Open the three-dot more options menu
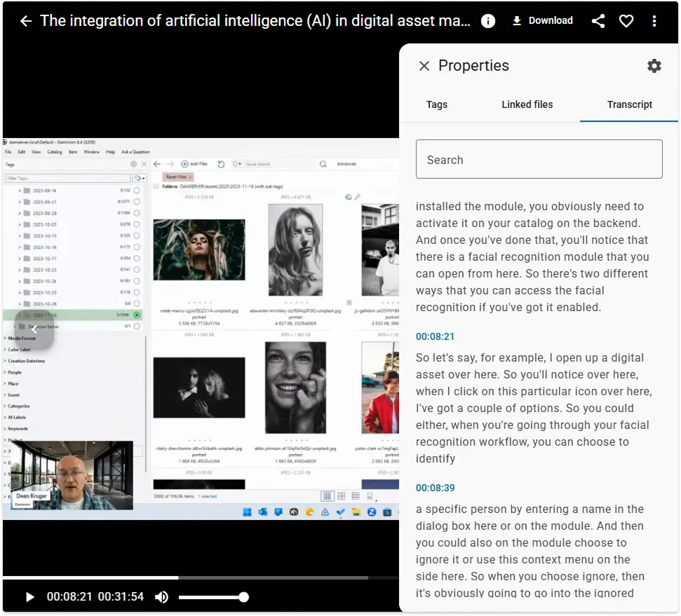The width and height of the screenshot is (681, 616). 654,21
